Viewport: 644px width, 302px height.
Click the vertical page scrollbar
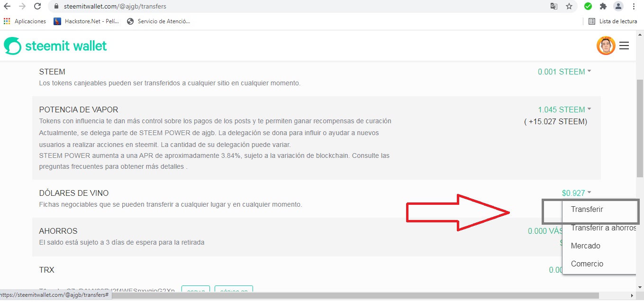(x=640, y=128)
